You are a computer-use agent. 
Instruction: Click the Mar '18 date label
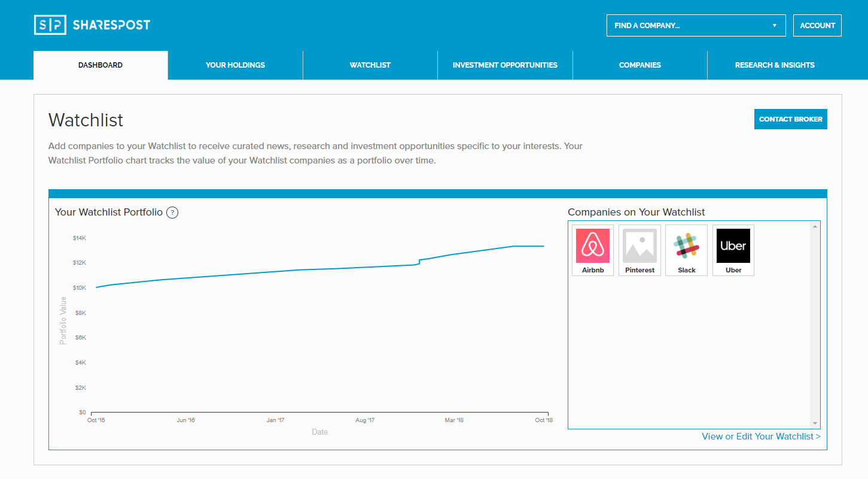454,420
